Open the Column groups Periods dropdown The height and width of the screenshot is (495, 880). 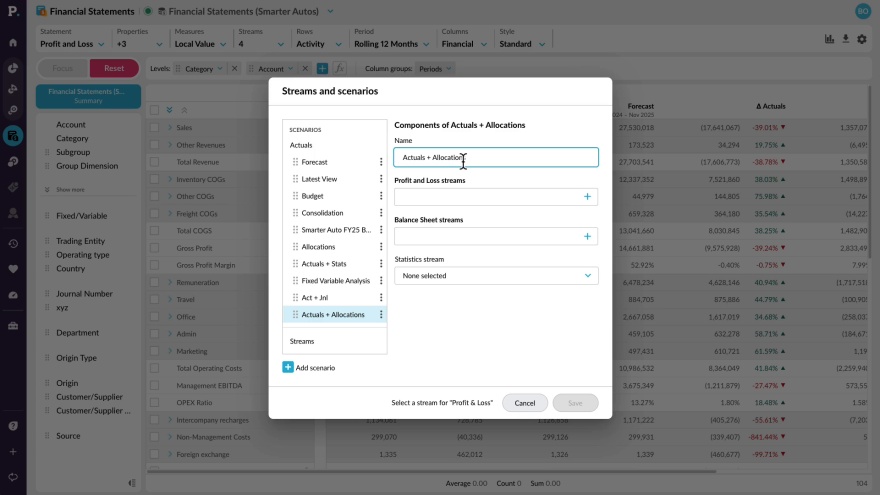tap(435, 68)
